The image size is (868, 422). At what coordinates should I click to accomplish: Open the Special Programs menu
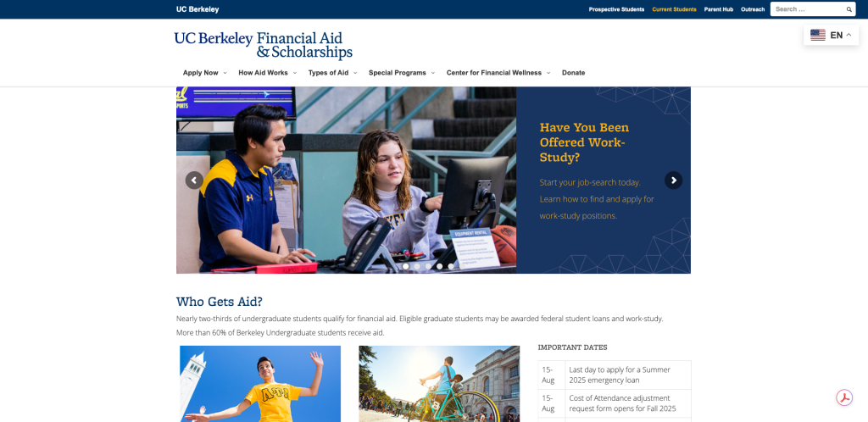(x=401, y=73)
